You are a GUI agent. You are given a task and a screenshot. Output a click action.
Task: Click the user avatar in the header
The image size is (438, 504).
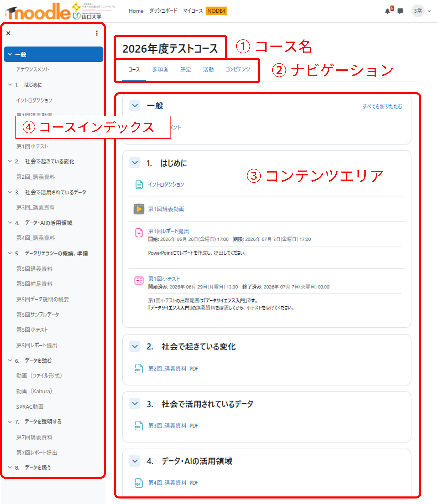coord(418,11)
